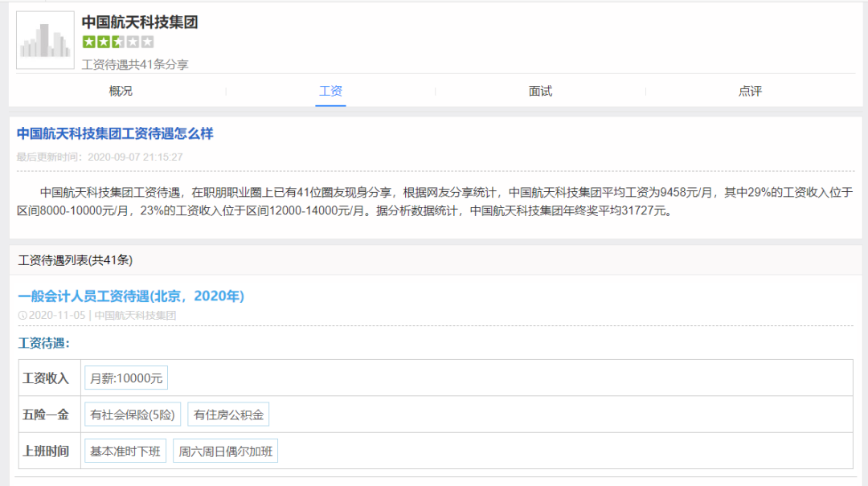This screenshot has width=868, height=486.
Task: Click the 工资待遇: section label
Action: tap(43, 343)
